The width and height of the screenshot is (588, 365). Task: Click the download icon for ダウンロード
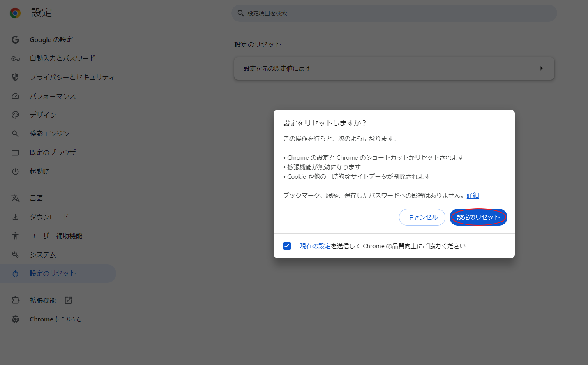[15, 217]
